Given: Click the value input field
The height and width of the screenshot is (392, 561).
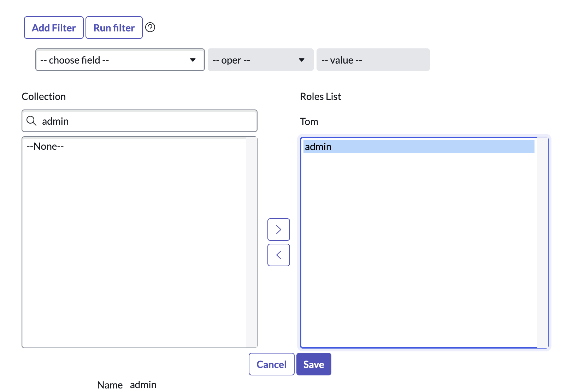Looking at the screenshot, I should pyautogui.click(x=373, y=60).
